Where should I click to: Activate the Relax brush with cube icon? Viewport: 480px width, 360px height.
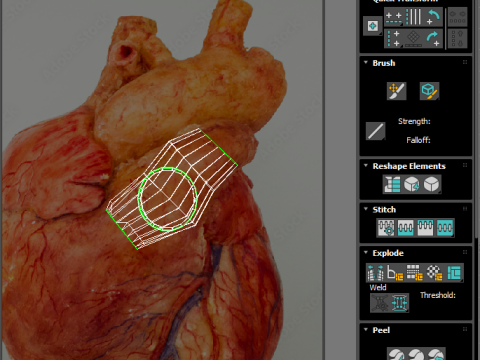(429, 91)
